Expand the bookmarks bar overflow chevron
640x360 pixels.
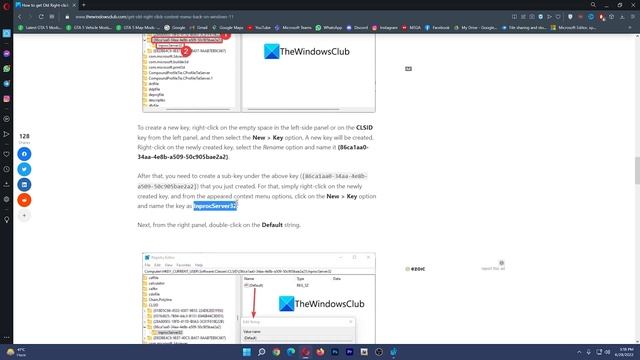(631, 28)
